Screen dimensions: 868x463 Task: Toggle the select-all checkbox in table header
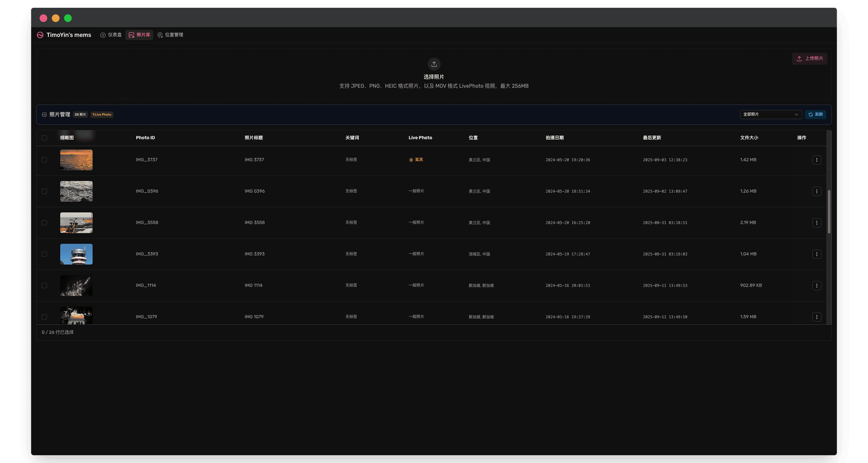click(44, 138)
